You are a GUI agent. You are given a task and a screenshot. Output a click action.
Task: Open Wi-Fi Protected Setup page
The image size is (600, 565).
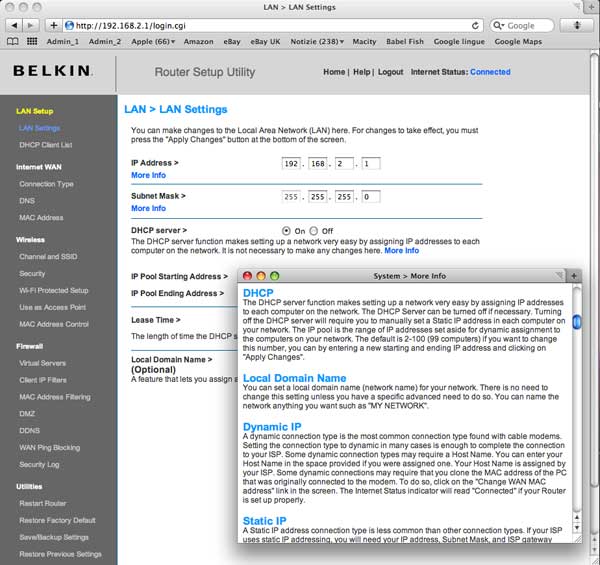54,290
